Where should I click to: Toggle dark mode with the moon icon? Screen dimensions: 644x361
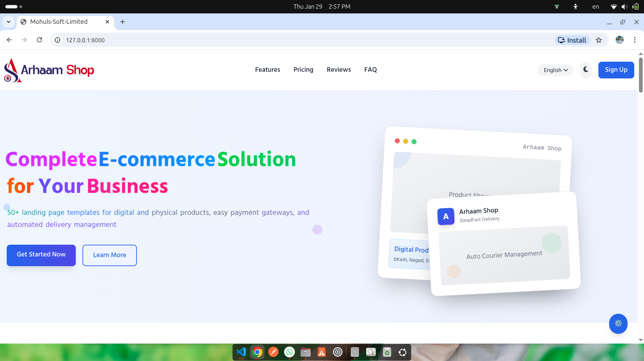tap(586, 70)
